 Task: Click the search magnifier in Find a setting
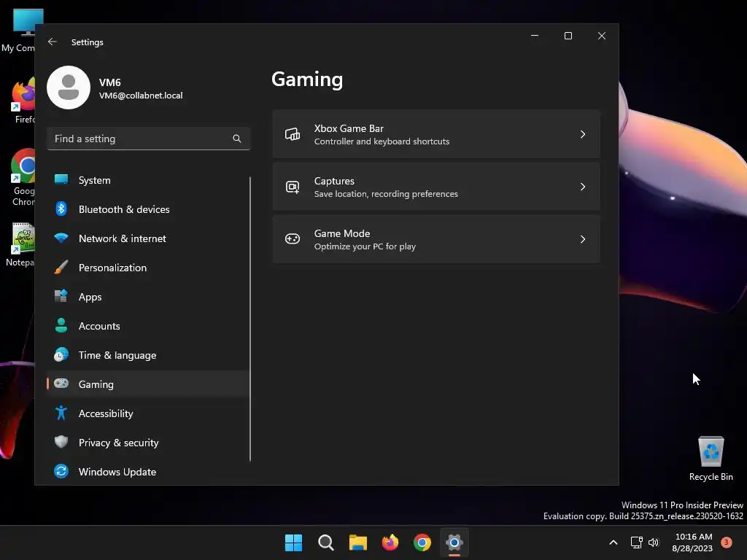(x=237, y=139)
